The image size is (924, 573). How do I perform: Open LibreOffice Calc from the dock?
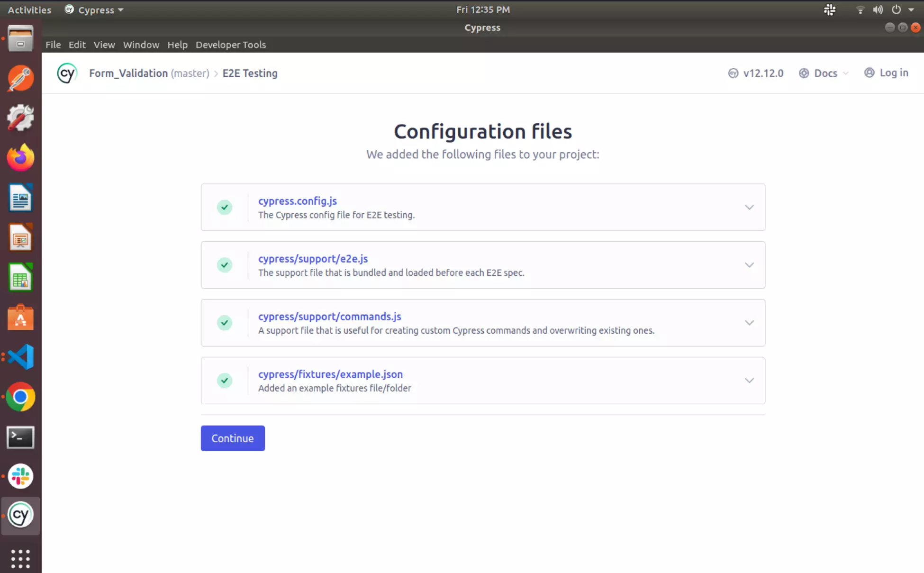20,277
